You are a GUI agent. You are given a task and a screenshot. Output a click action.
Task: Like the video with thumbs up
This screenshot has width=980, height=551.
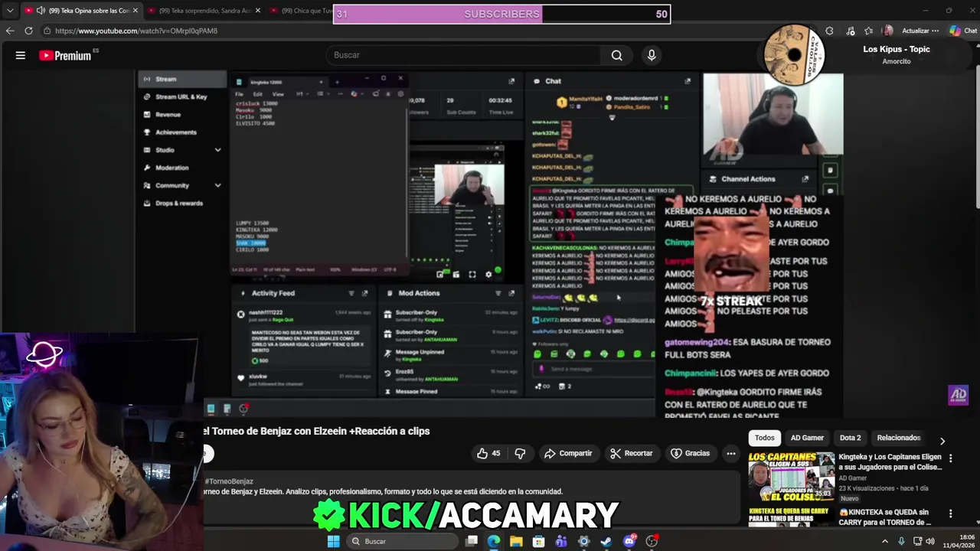coord(488,453)
